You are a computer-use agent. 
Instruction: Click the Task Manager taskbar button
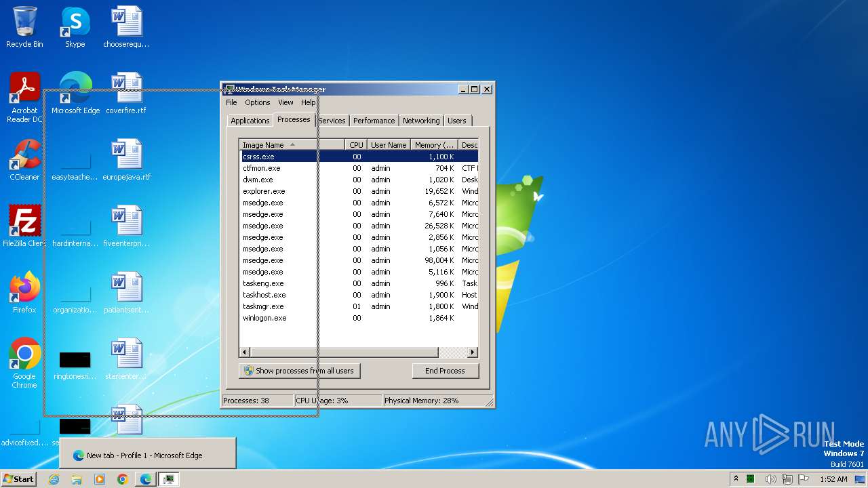(169, 479)
